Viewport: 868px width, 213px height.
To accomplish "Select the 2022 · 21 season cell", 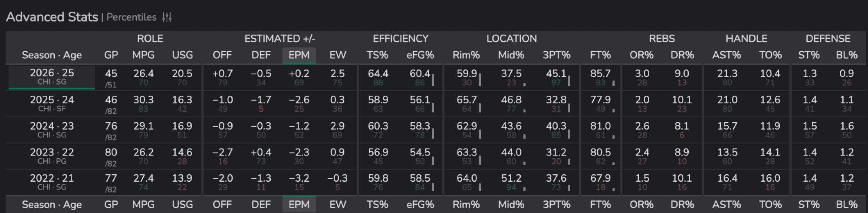I will pyautogui.click(x=52, y=182).
